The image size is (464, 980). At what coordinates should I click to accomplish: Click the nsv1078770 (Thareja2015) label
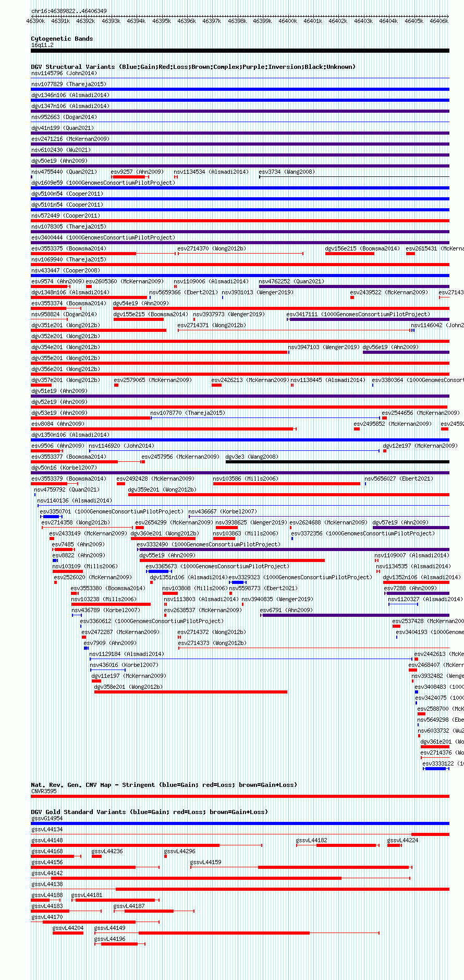tap(188, 413)
